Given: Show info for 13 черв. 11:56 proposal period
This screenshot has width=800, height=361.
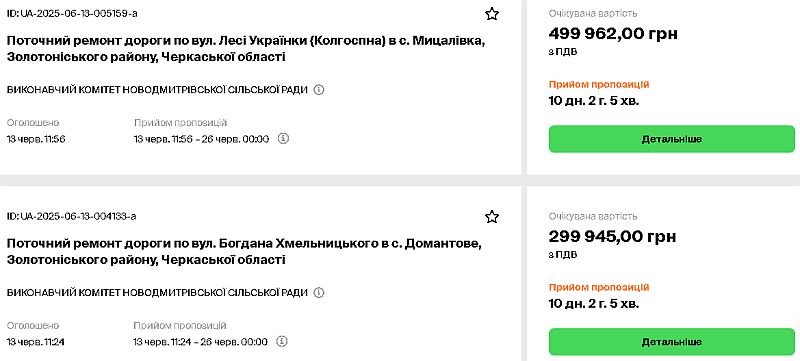Looking at the screenshot, I should 283,138.
